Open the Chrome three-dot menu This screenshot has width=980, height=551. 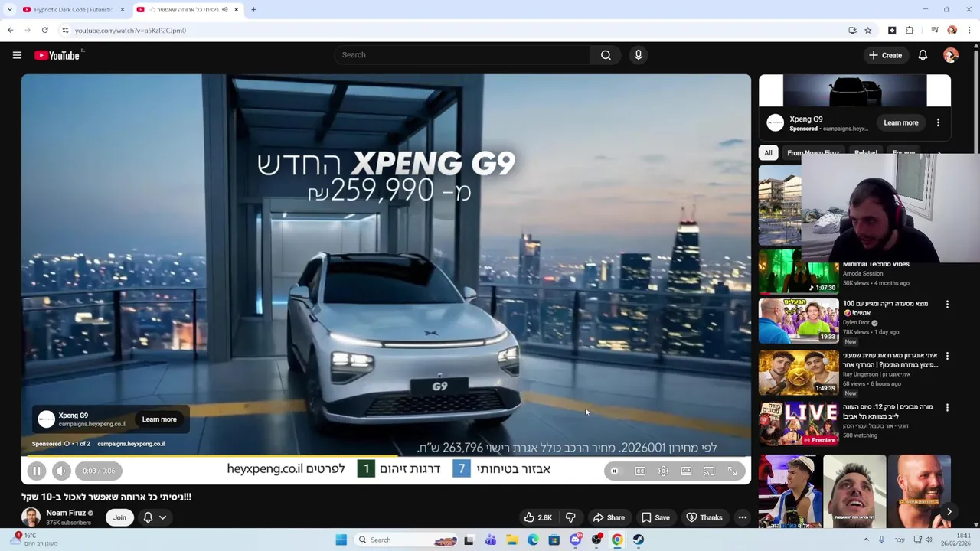coord(969,31)
